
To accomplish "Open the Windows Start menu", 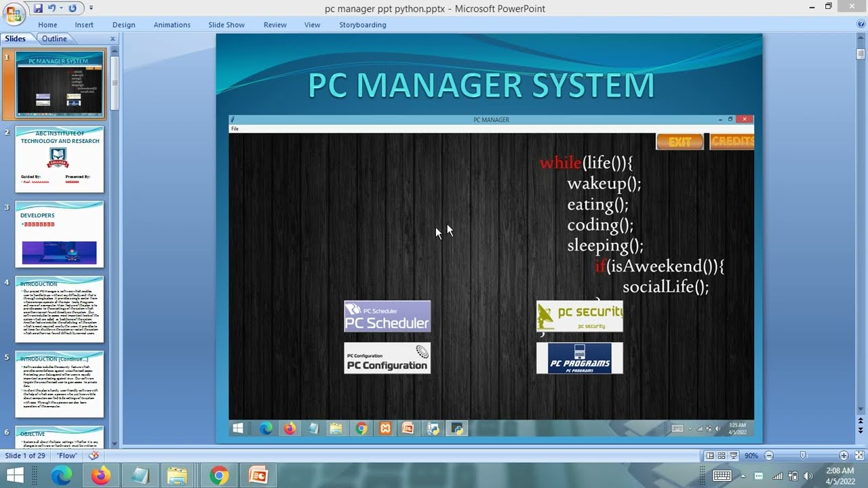I will point(15,476).
